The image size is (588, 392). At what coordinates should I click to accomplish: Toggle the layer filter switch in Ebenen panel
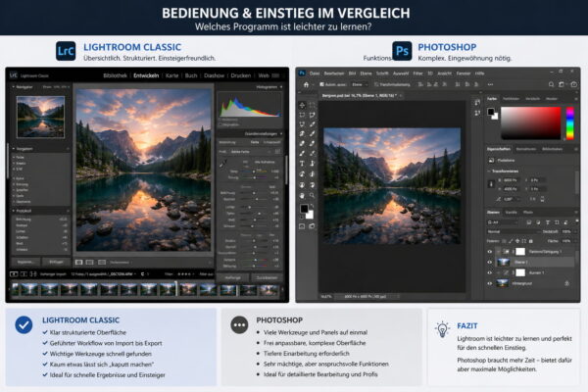point(576,221)
